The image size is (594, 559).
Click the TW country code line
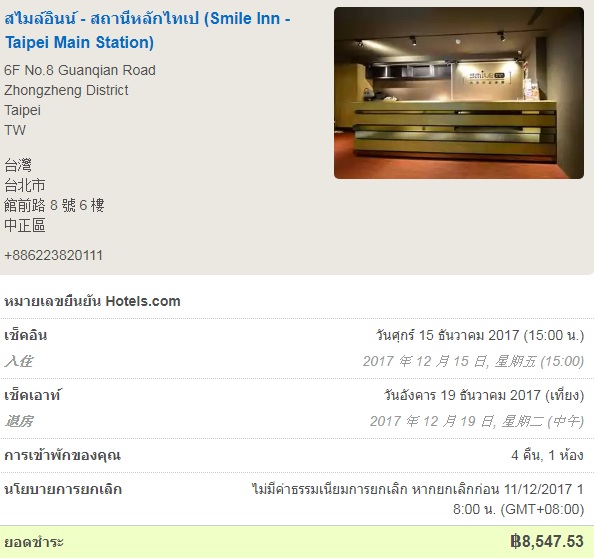click(15, 130)
